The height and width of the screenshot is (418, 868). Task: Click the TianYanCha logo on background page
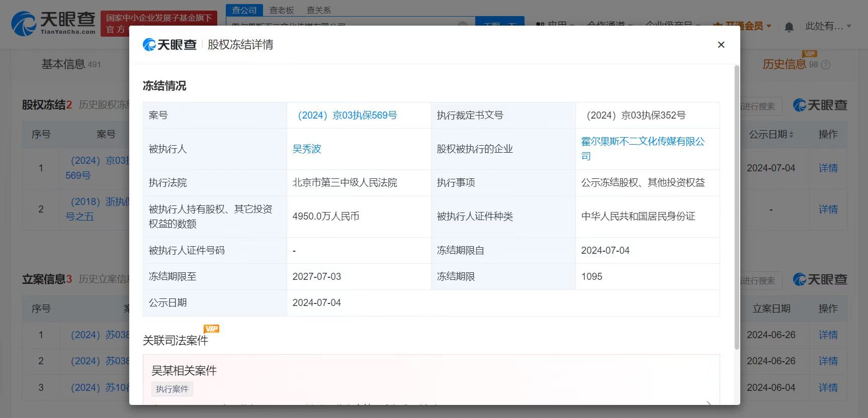[x=53, y=24]
